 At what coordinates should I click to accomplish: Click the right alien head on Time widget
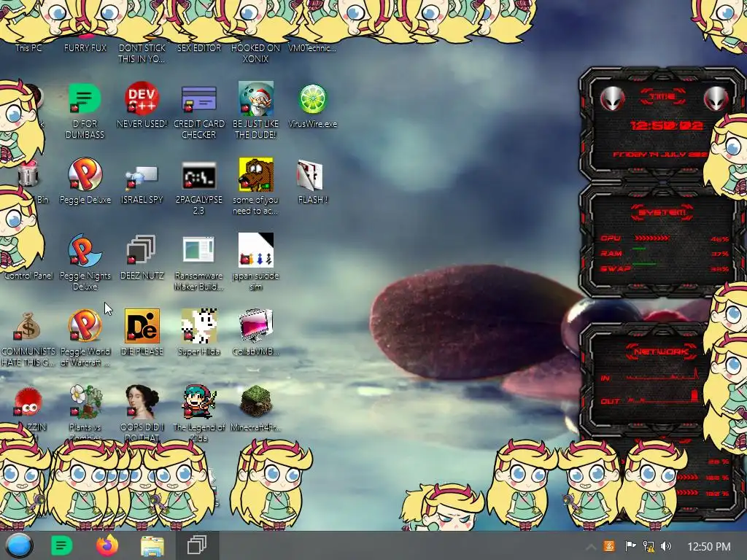coord(716,99)
